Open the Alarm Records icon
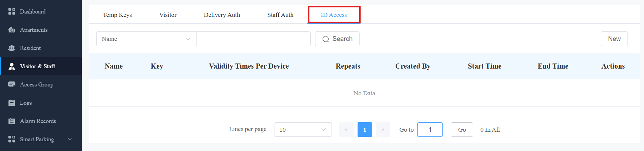 coord(12,121)
